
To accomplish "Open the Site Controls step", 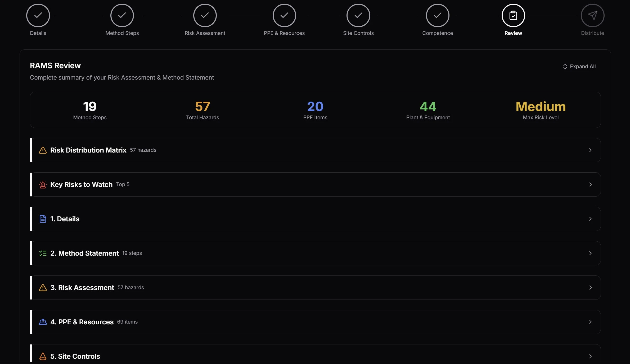I will pyautogui.click(x=358, y=15).
